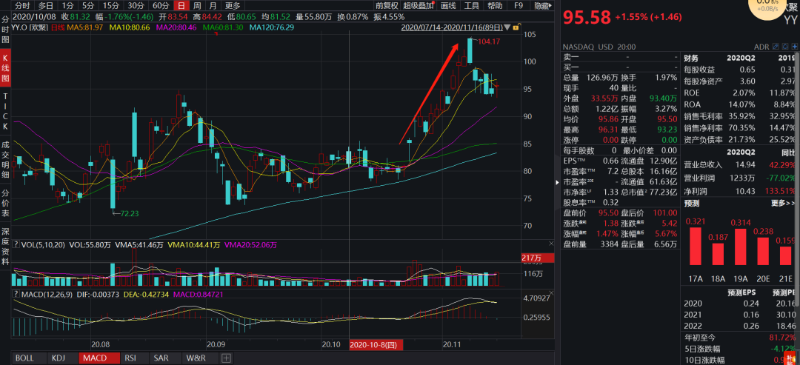
Task: Click the 2020Q2 financial column header
Action: (742, 58)
